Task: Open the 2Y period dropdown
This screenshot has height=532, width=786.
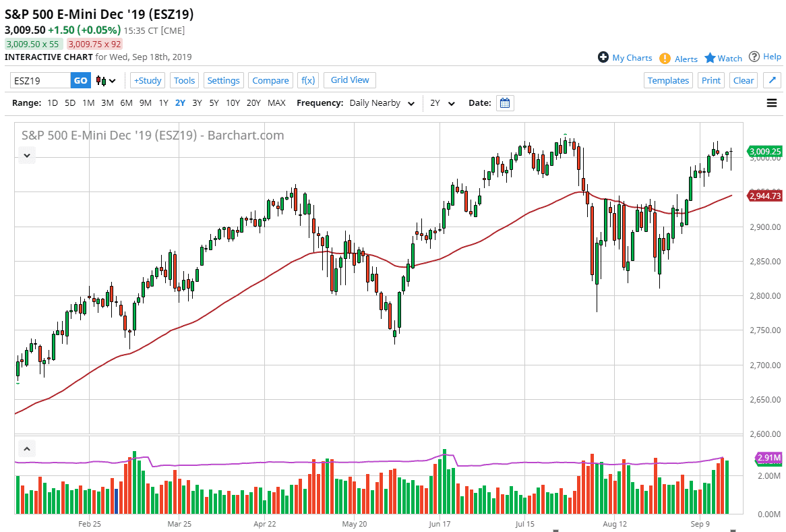Action: pos(443,103)
